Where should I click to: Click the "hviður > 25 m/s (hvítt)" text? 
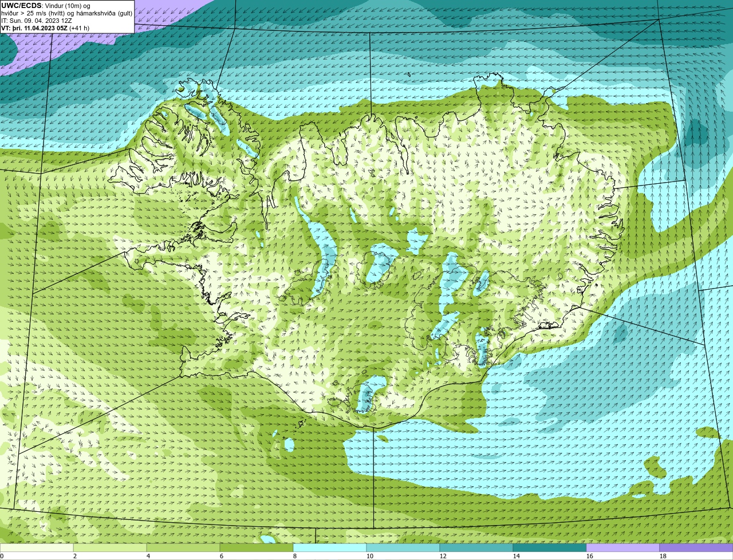(x=34, y=13)
